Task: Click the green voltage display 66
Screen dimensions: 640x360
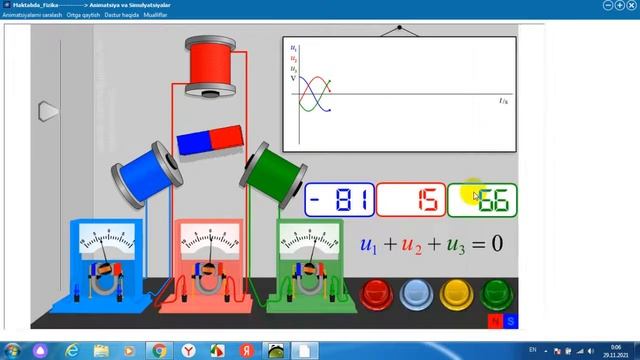Action: 482,200
